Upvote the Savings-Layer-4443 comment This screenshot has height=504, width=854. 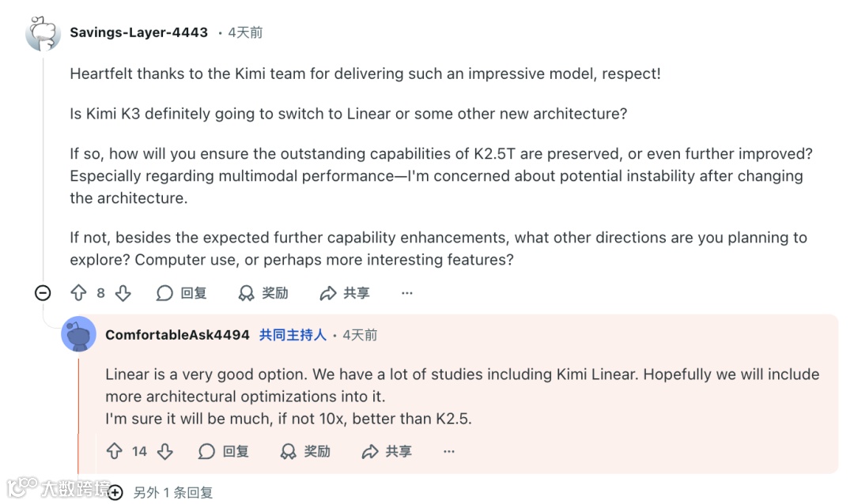click(x=78, y=293)
